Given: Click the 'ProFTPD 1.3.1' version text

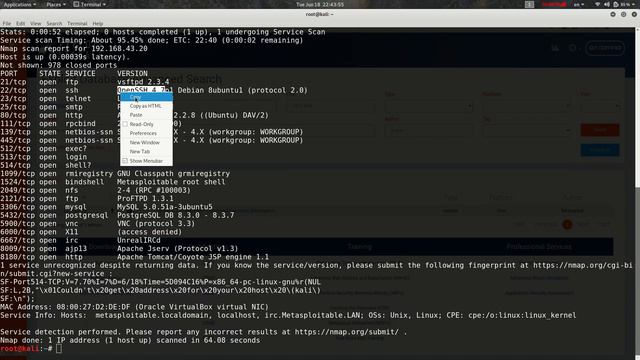Looking at the screenshot, I should [145, 199].
